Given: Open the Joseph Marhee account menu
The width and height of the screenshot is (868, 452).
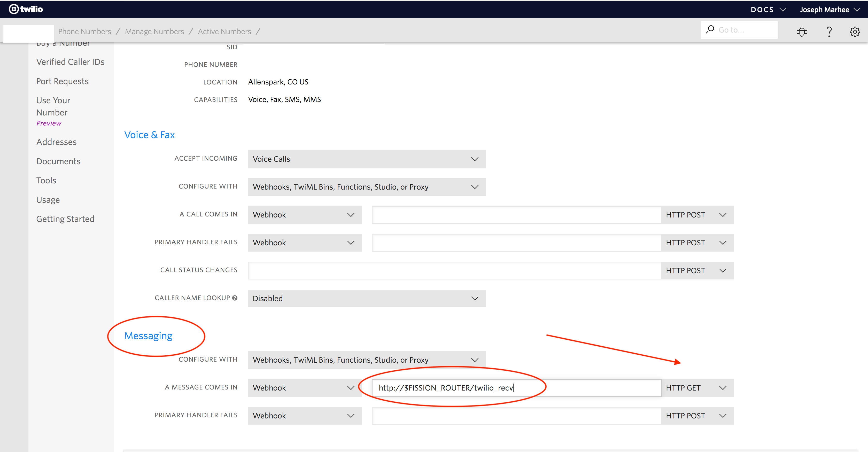Looking at the screenshot, I should [830, 10].
